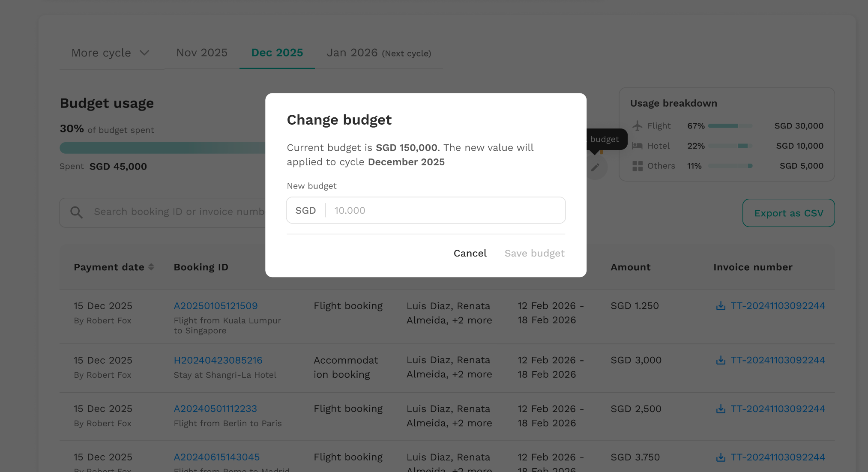This screenshot has width=868, height=472.
Task: Click the 30% of budget spent text
Action: tap(107, 129)
